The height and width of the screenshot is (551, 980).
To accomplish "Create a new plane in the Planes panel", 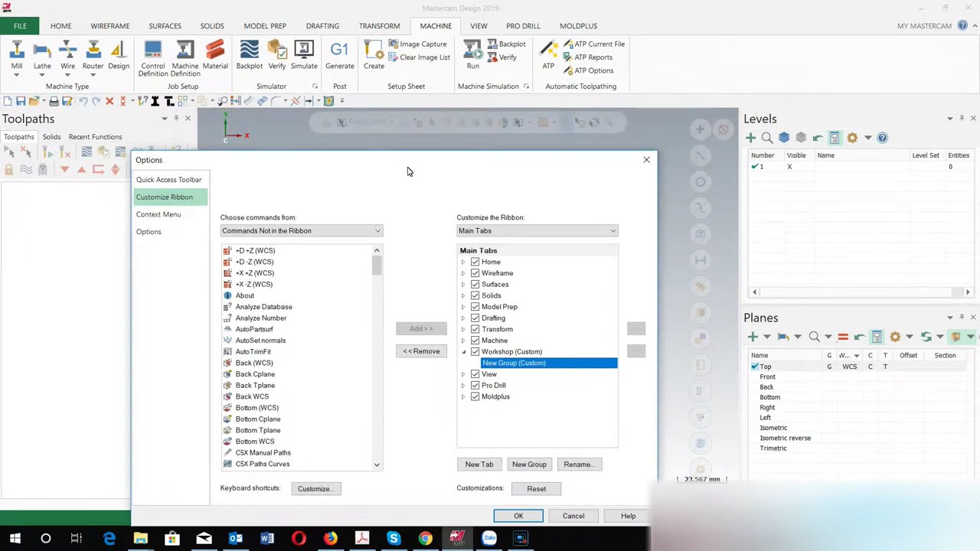I will (752, 337).
